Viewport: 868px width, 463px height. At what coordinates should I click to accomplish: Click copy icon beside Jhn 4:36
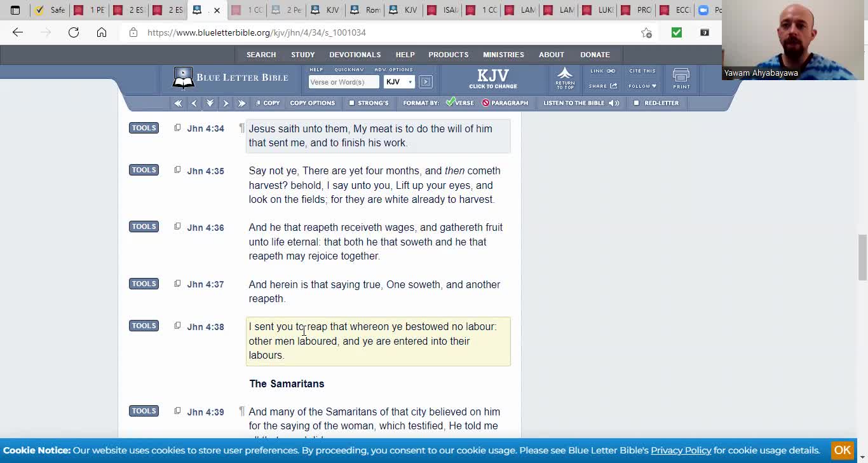tap(177, 226)
